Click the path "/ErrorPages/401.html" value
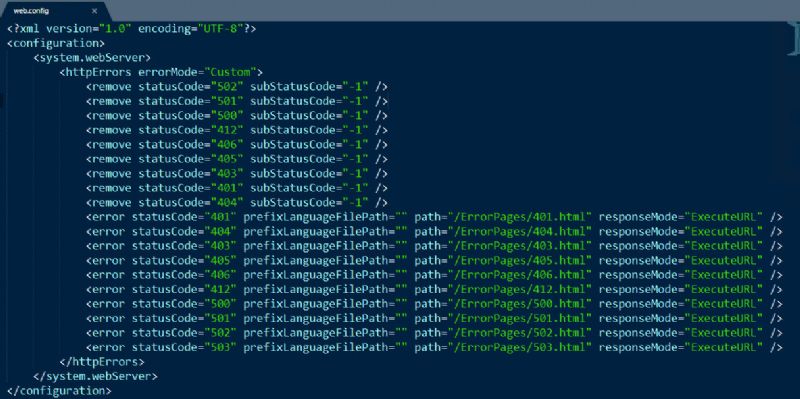The width and height of the screenshot is (800, 399). coord(520,217)
